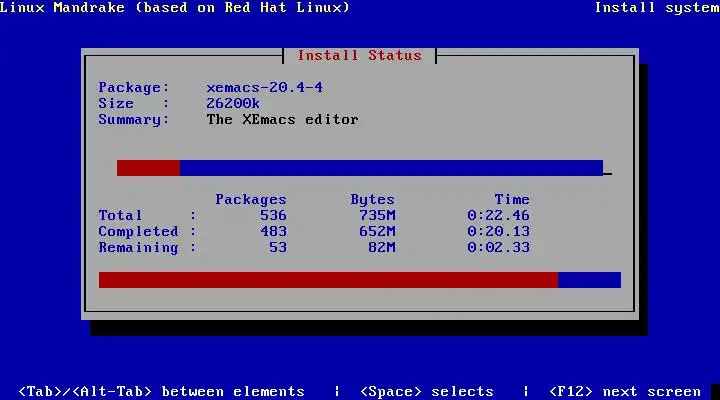Click the 'Bytes' column header
Viewport: 720px width, 400px height.
[372, 199]
